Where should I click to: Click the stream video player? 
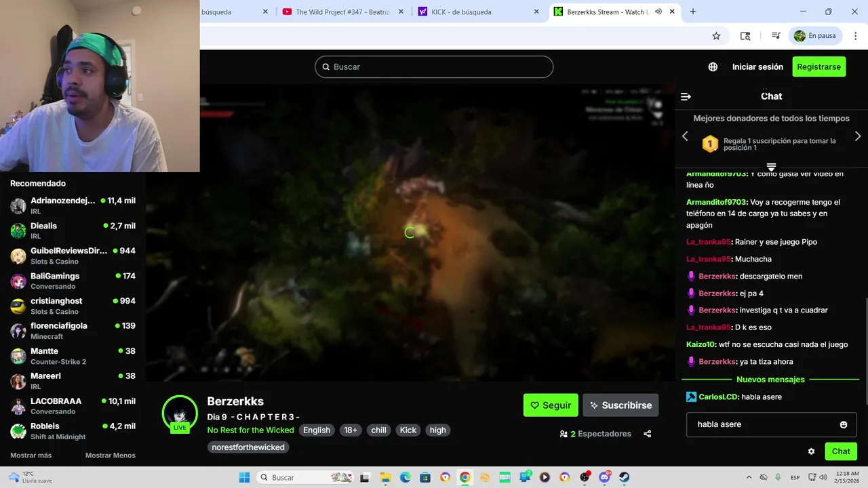click(x=410, y=232)
